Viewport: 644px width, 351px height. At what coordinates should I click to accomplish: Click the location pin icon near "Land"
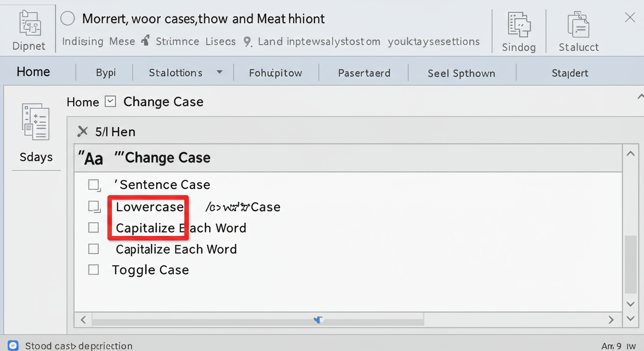(x=247, y=41)
